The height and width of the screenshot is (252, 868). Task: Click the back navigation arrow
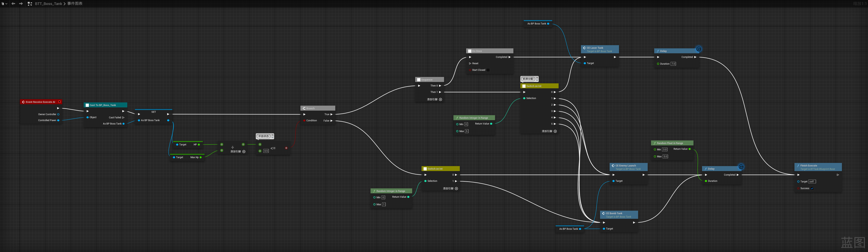14,4
